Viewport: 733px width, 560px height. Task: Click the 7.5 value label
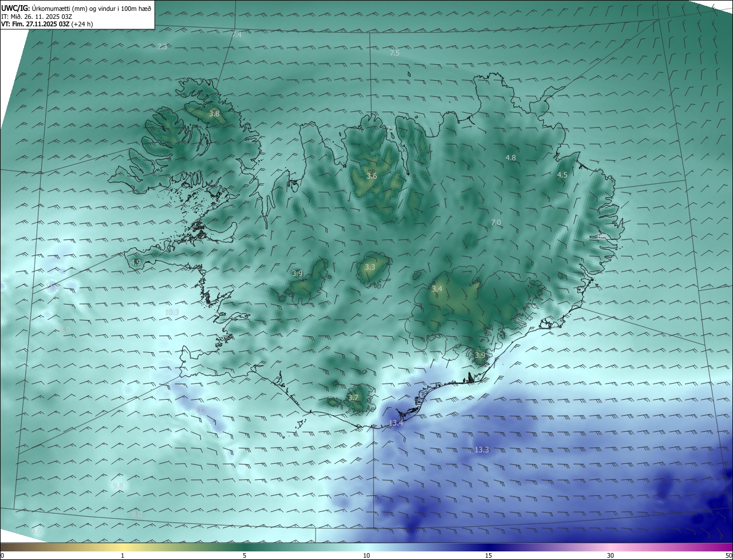point(395,53)
